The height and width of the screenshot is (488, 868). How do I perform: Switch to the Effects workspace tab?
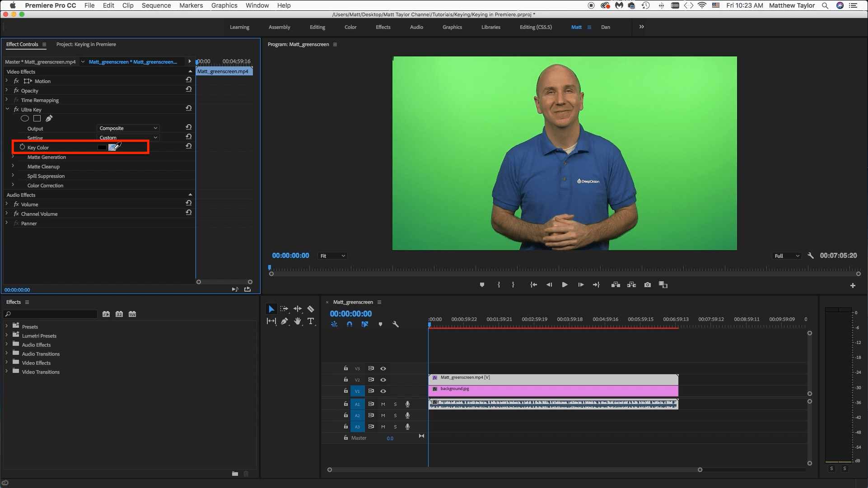coord(383,27)
